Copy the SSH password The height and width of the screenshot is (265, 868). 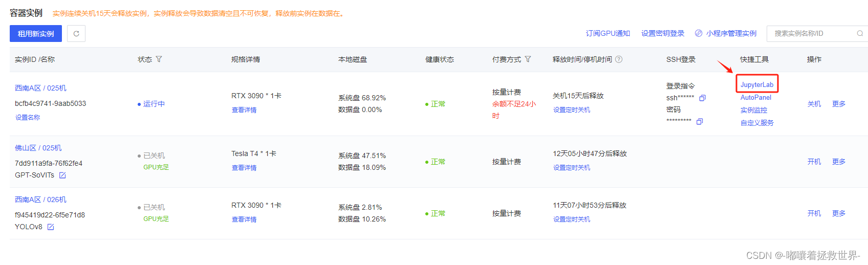tap(700, 121)
